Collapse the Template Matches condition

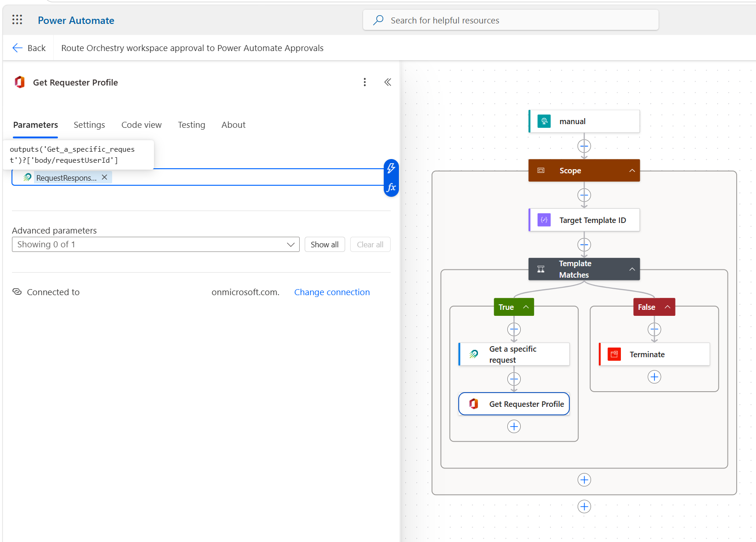pos(632,269)
